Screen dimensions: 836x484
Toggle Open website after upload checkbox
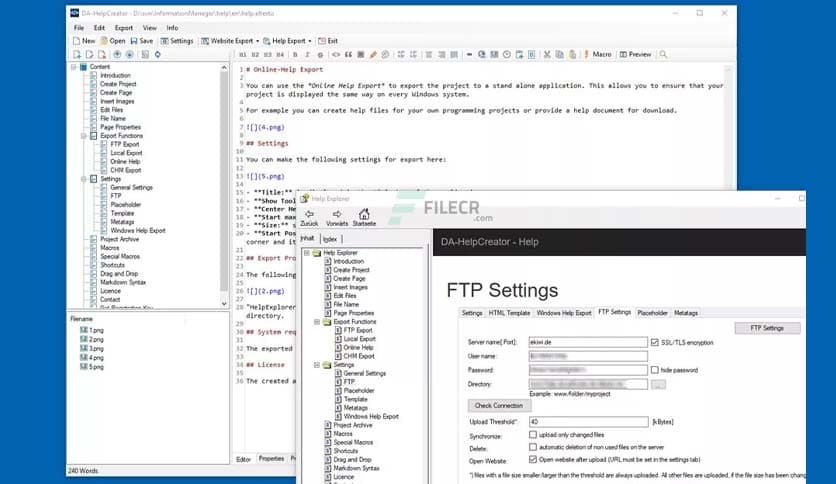click(533, 459)
